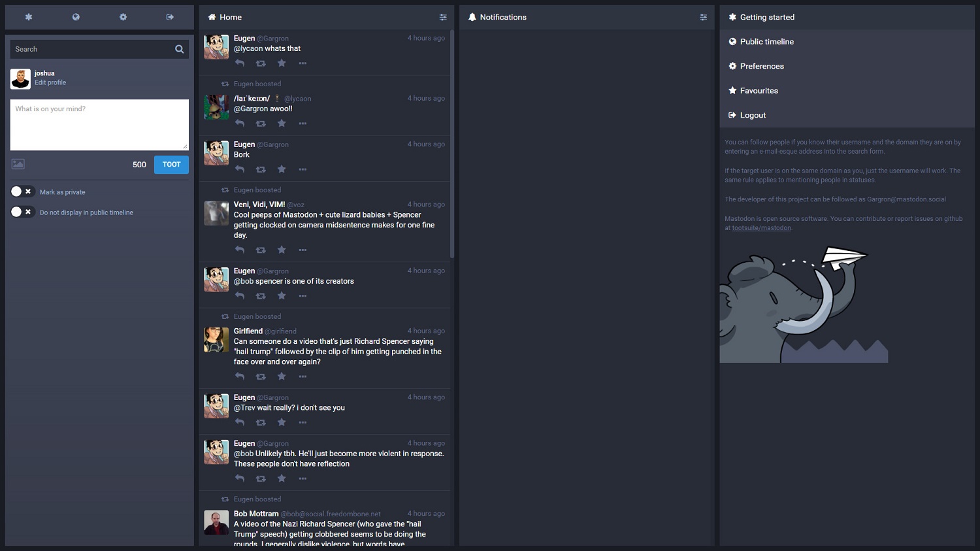980x551 pixels.
Task: Open Getting started via asterisk icon in compose header
Action: coord(29,17)
